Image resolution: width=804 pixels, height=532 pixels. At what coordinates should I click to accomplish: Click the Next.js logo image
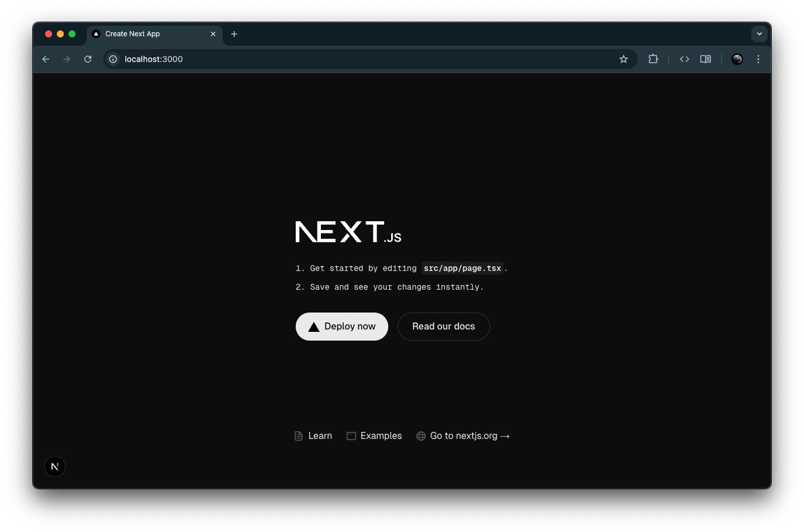coord(348,232)
